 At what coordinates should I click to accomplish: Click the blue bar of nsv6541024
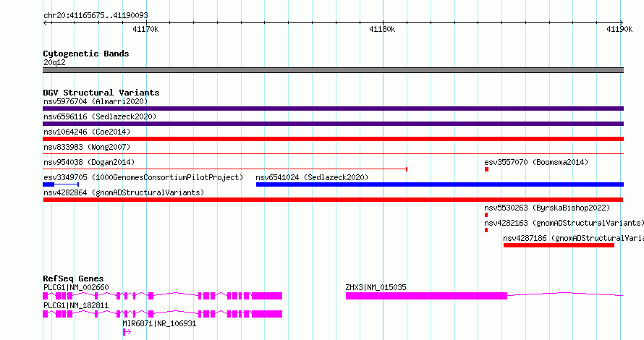point(440,184)
